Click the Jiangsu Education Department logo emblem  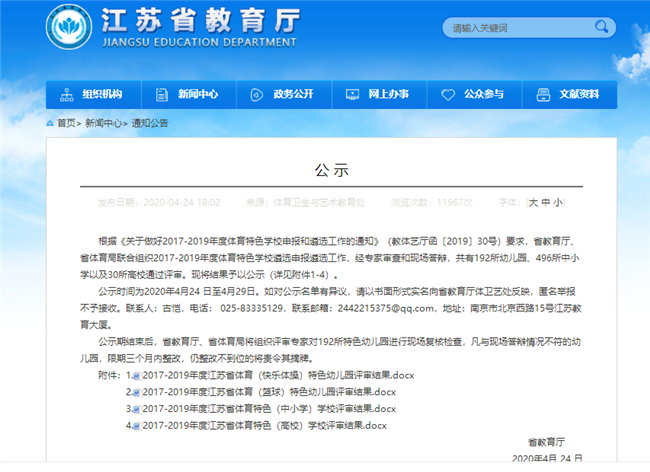(69, 27)
